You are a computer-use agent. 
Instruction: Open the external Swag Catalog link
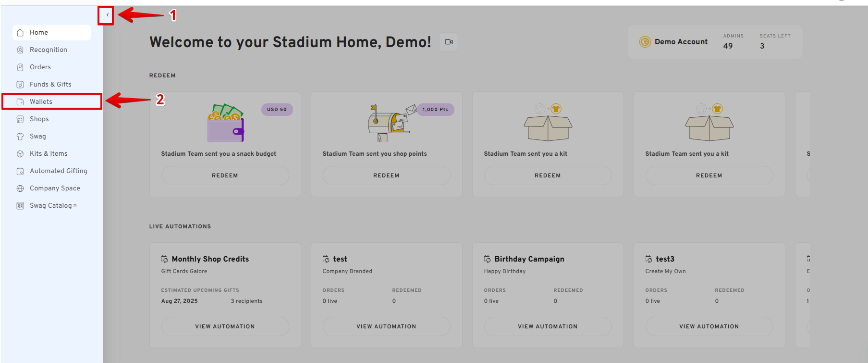tap(53, 206)
